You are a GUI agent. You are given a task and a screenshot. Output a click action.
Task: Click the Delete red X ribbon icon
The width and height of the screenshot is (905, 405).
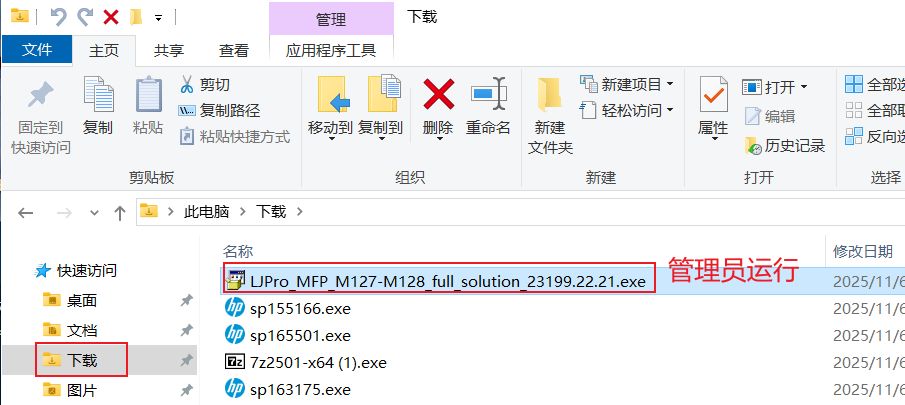(438, 95)
